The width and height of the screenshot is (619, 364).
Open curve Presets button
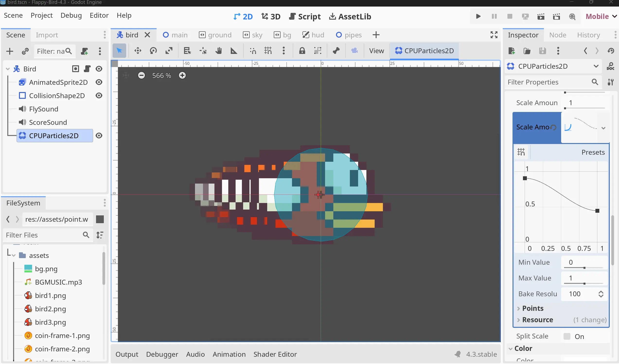593,152
